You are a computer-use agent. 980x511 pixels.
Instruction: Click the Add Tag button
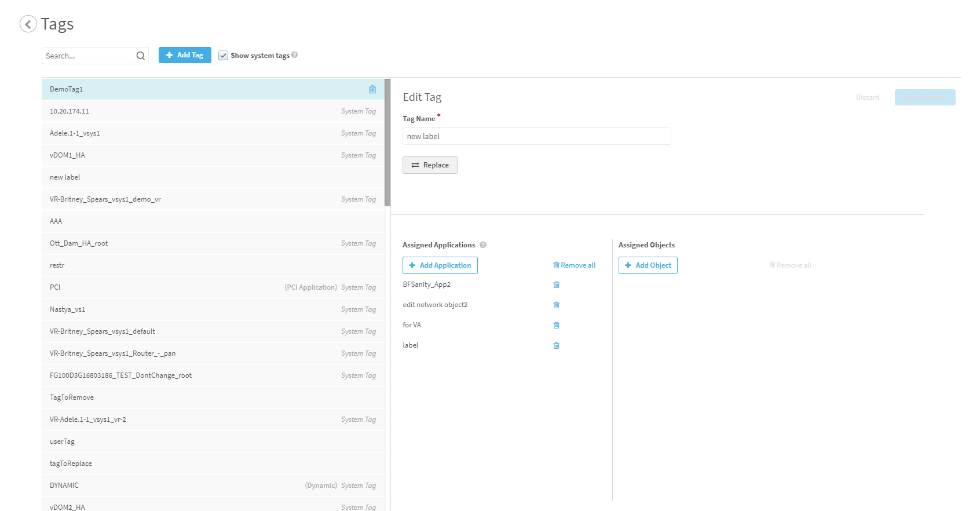[185, 55]
